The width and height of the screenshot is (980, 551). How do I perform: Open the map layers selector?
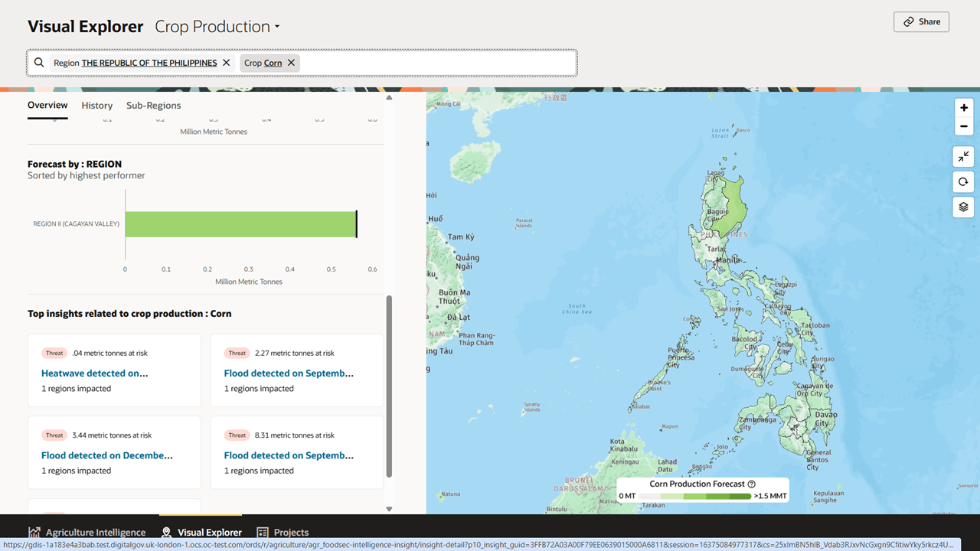coord(963,207)
